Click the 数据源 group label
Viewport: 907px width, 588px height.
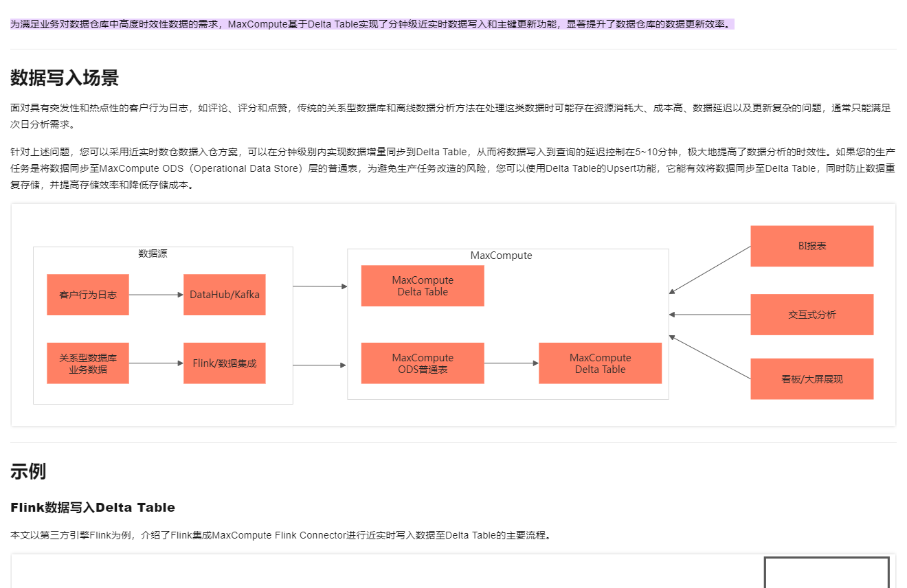[x=153, y=253]
